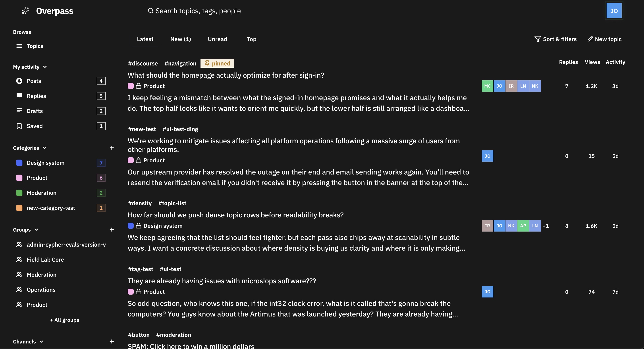Collapse the Groups section chevron
644x349 pixels.
click(x=36, y=230)
